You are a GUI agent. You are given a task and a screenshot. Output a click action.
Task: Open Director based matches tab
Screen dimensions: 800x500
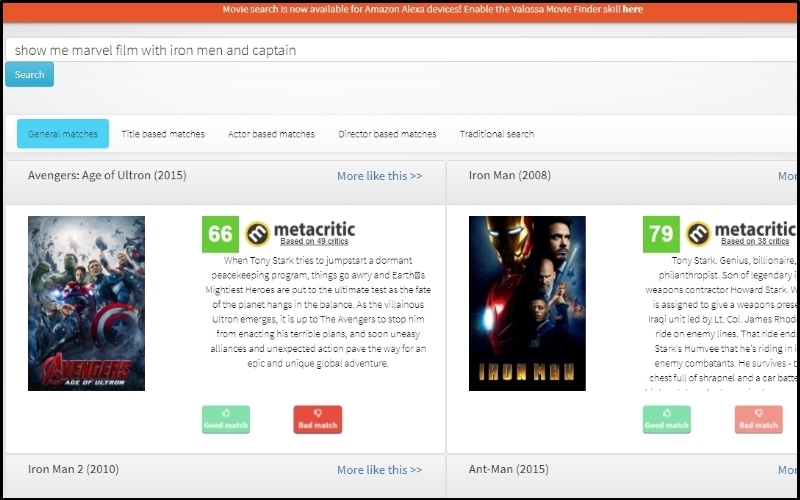(x=387, y=134)
